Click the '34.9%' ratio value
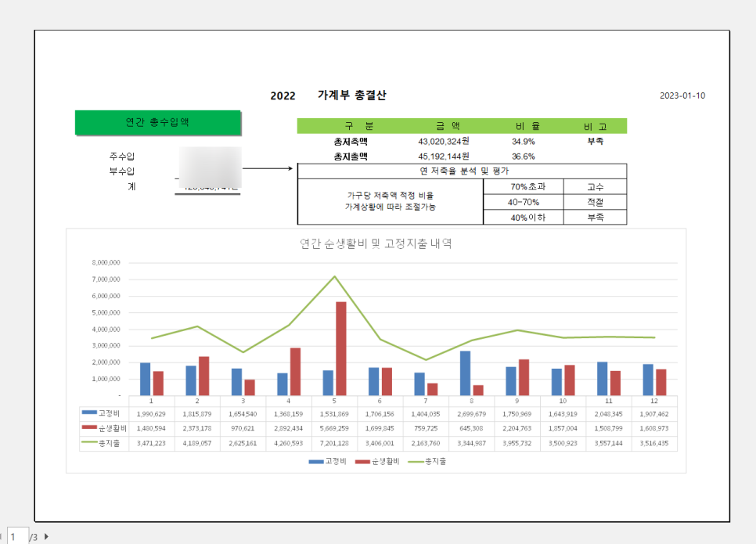 523,142
